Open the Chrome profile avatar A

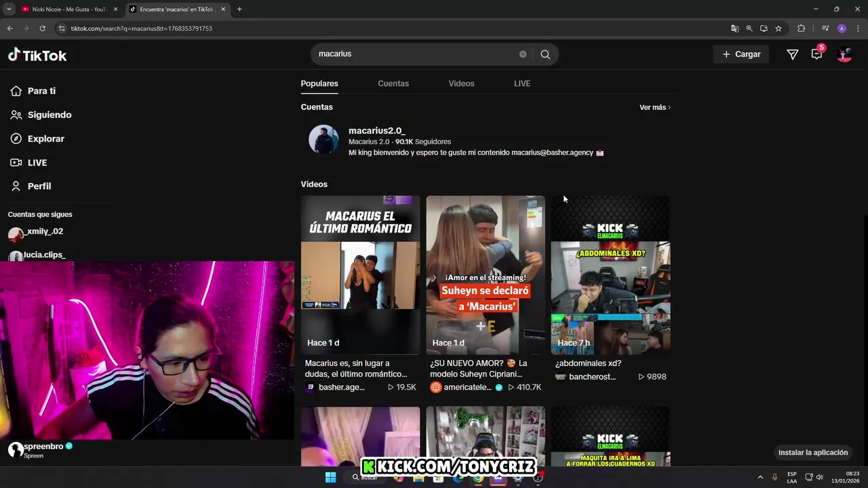pyautogui.click(x=842, y=28)
